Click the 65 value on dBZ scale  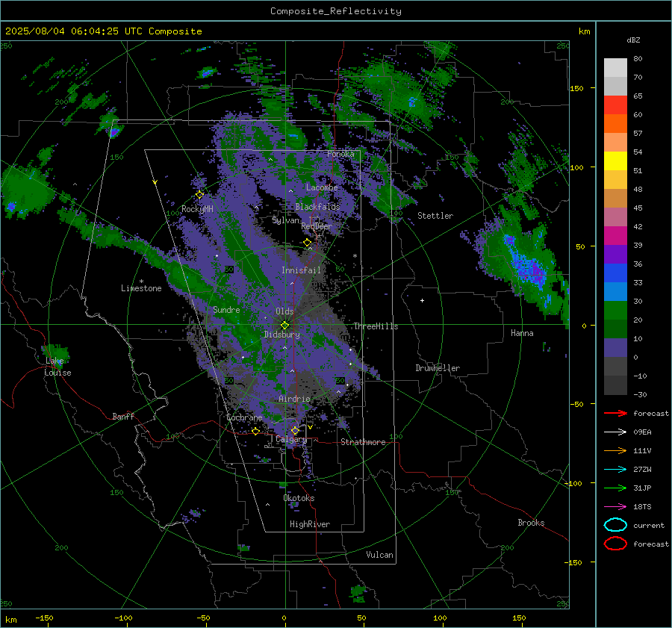click(x=638, y=96)
